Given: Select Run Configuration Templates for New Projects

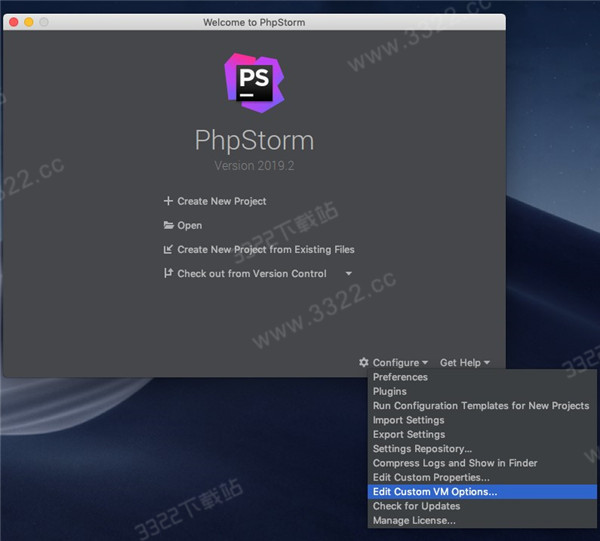Looking at the screenshot, I should click(x=482, y=406).
